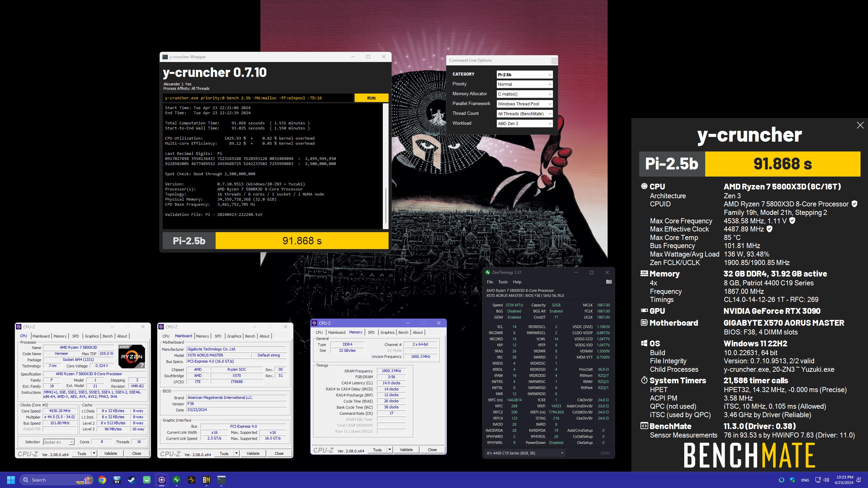868x488 pixels.
Task: Click the Windows taskbar Search box
Action: (56, 480)
